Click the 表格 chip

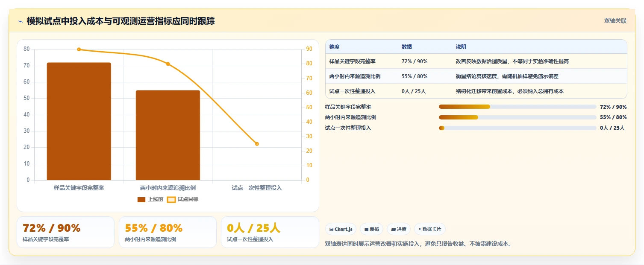coord(372,229)
